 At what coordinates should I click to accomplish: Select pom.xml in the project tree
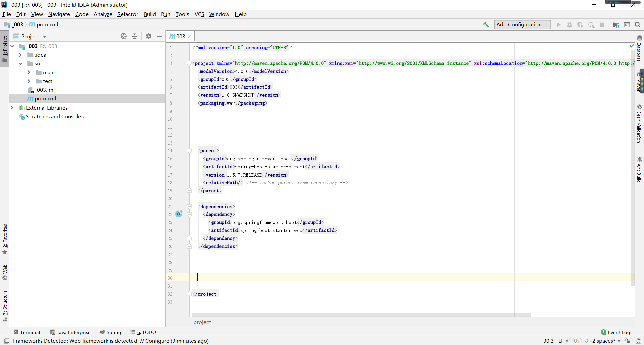pos(87,98)
